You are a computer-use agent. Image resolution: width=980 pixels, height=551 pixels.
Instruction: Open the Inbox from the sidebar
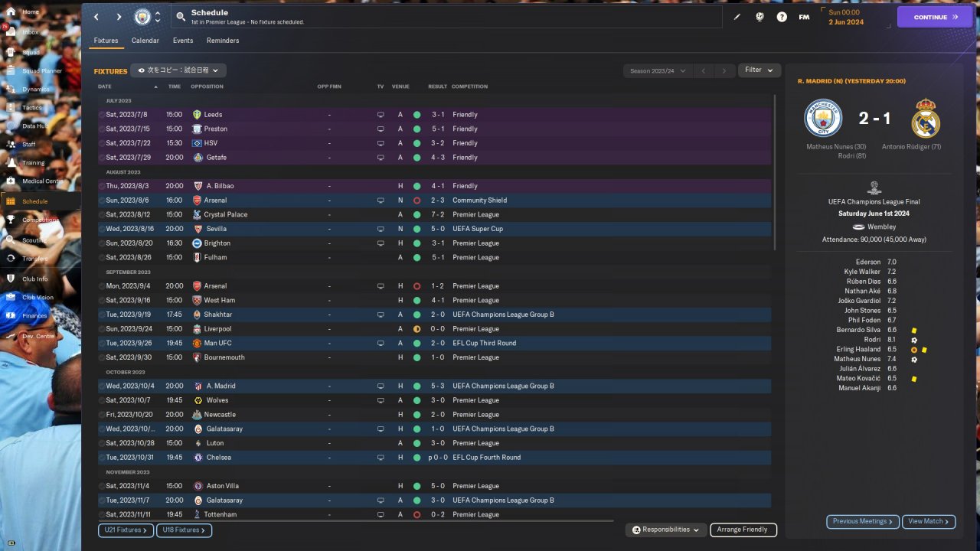pos(31,32)
